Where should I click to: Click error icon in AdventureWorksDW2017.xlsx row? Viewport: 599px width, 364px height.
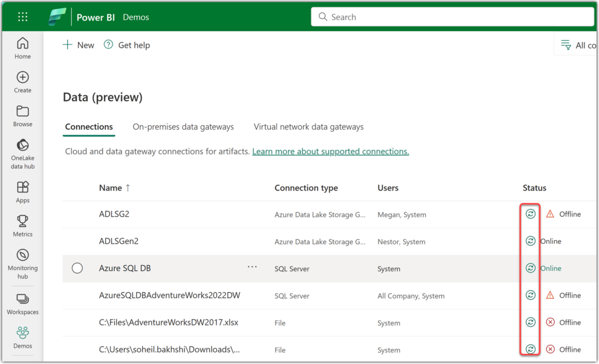click(550, 323)
